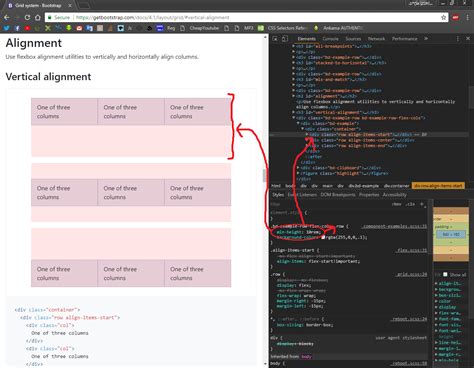The width and height of the screenshot is (474, 368).
Task: Open the Accessibility sub-tab
Action: (x=395, y=195)
